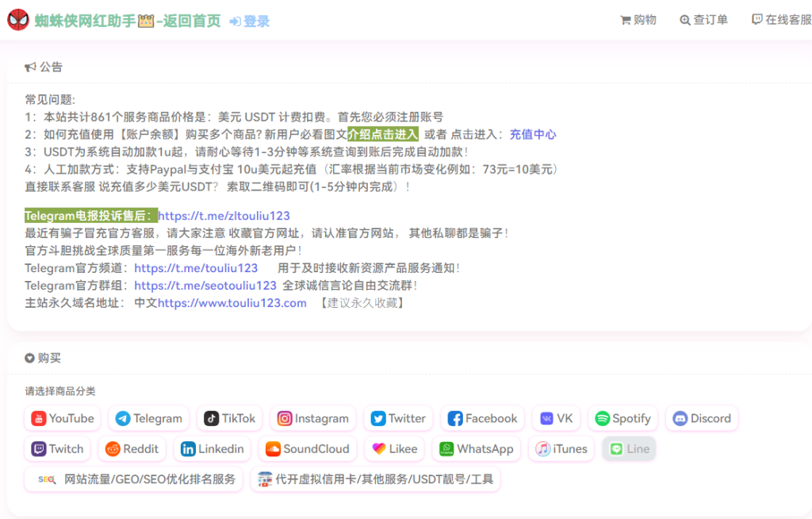Image resolution: width=812 pixels, height=519 pixels.
Task: Click the green 介绍点击进入 link
Action: tap(383, 134)
